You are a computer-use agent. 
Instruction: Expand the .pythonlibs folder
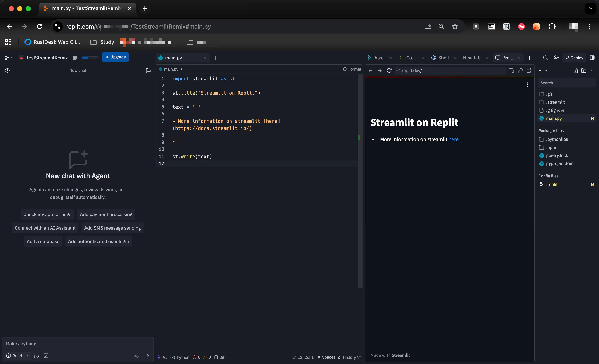566,139
